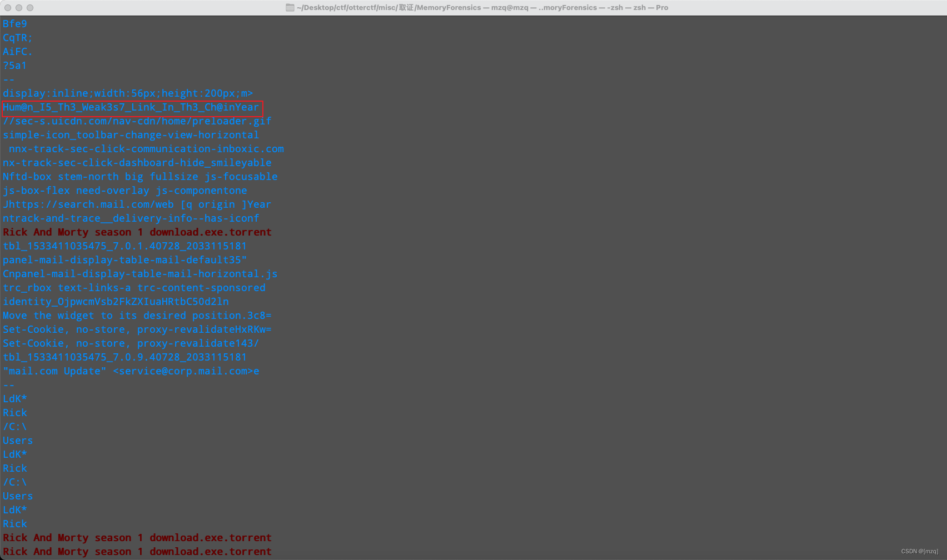Click the nnx-track-sec-click-communication-inboxic.com domain

coord(147,149)
